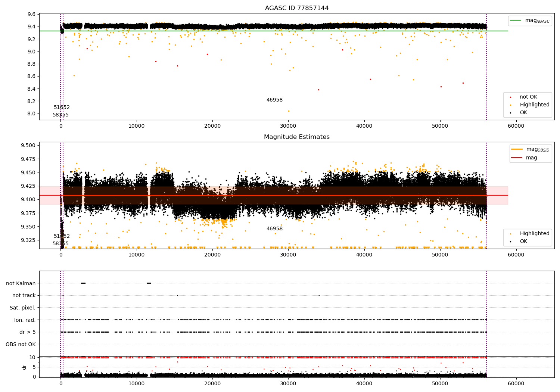Click the 'Magnitude Estimates' plot title
The width and height of the screenshot is (560, 392).
(297, 137)
